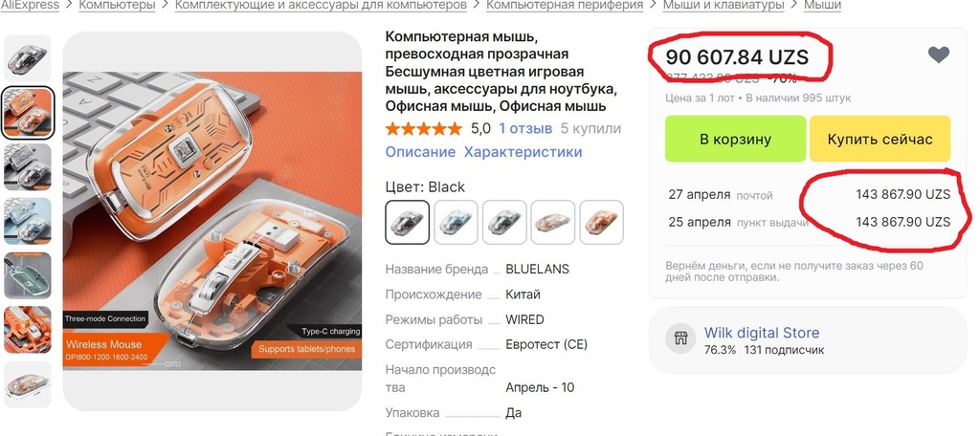Add product to favorites with heart icon
Image resolution: width=980 pixels, height=436 pixels.
pyautogui.click(x=938, y=54)
